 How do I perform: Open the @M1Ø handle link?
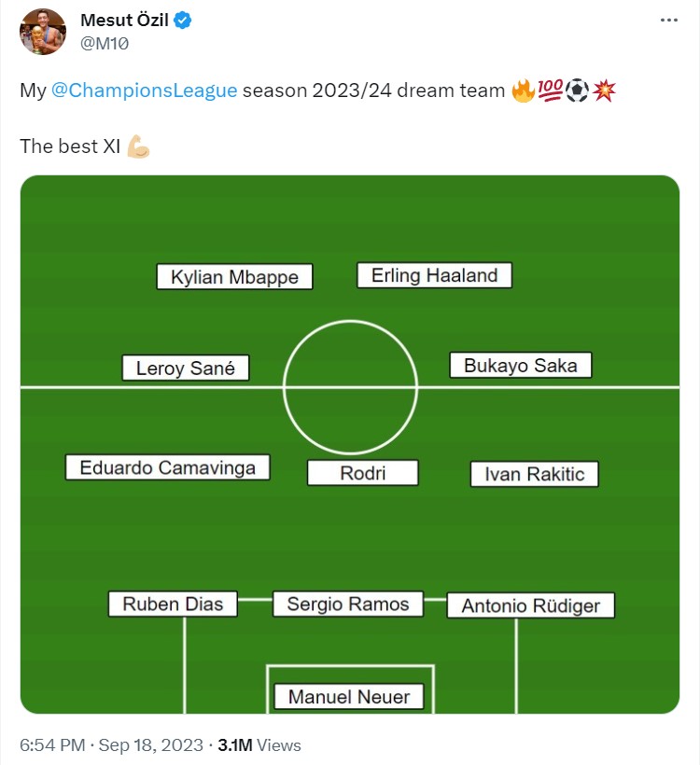(103, 43)
